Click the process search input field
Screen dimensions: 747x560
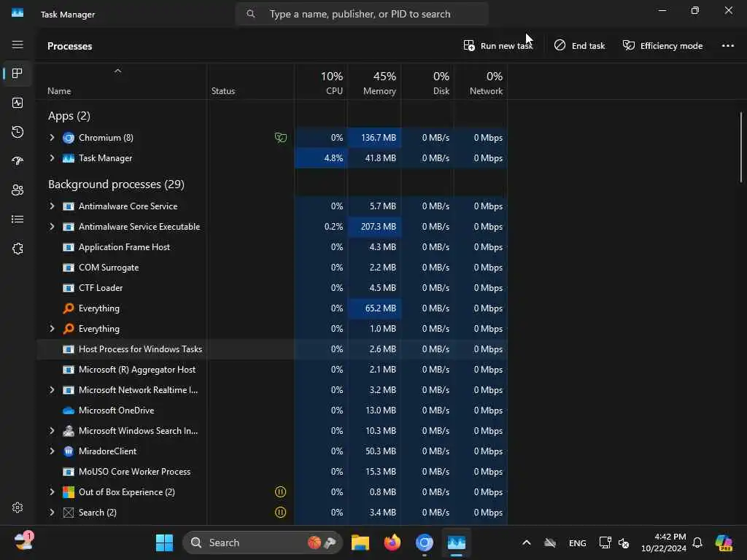click(x=362, y=14)
